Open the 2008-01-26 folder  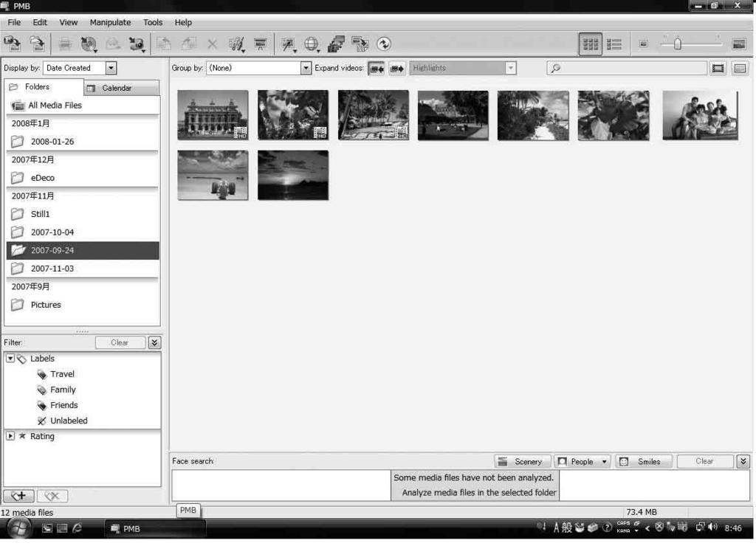(83, 142)
